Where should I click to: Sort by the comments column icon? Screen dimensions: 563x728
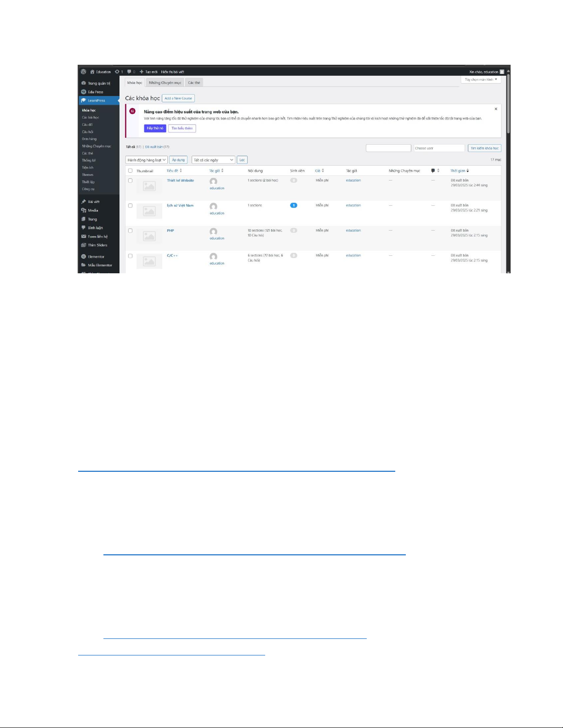click(x=433, y=171)
